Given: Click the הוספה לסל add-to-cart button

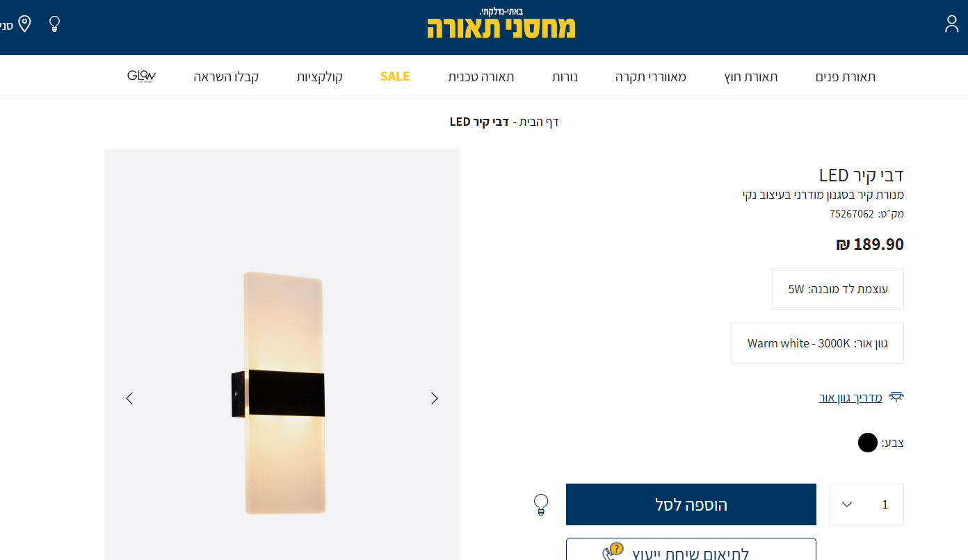Looking at the screenshot, I should [x=691, y=504].
